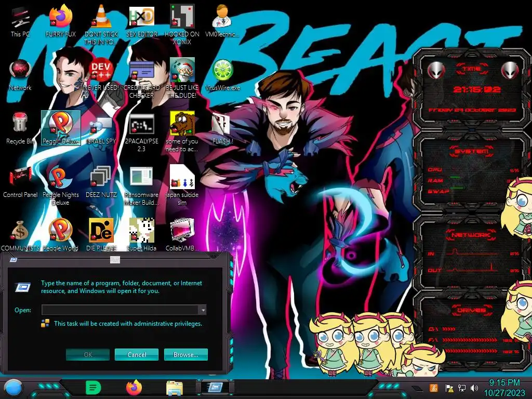This screenshot has width=532, height=399.
Task: Open the volume speaker tray icon
Action: coord(474,388)
